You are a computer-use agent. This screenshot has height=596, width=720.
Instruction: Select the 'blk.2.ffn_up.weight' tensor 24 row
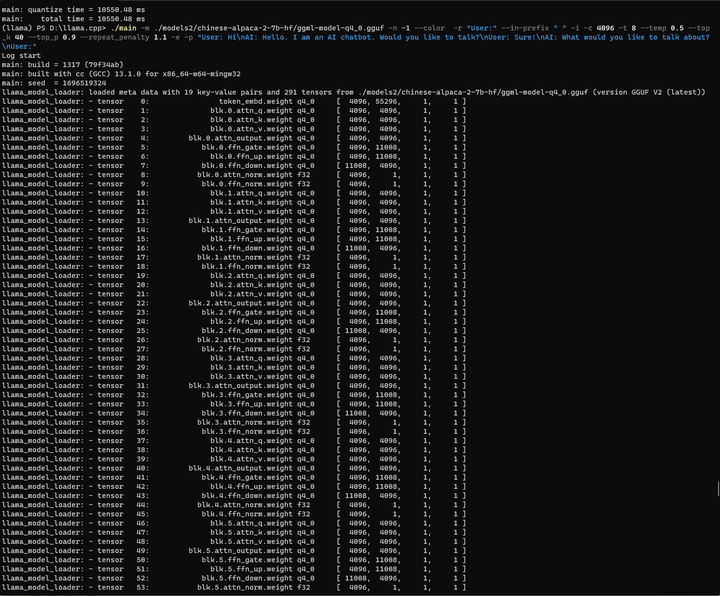(x=234, y=322)
